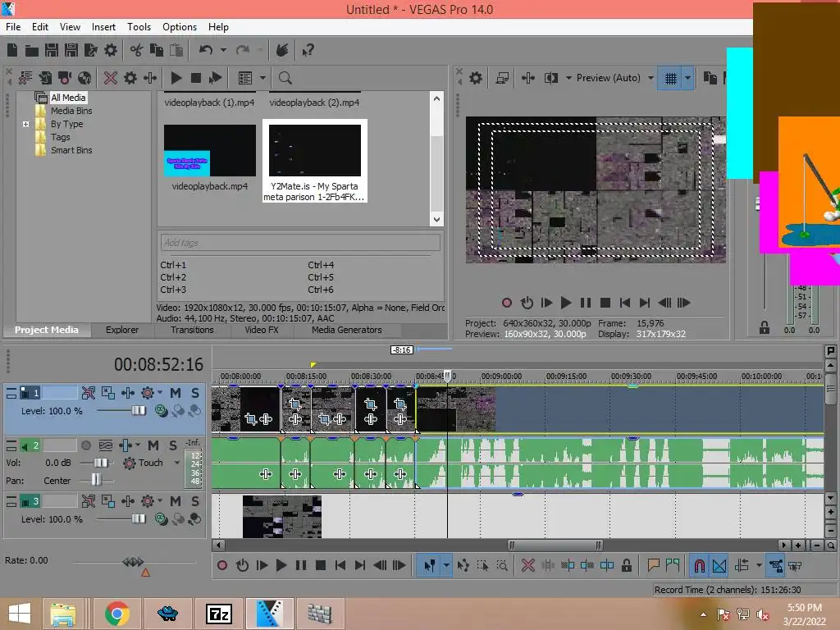Viewport: 840px width, 630px height.
Task: Click the Cut scissors icon
Action: point(137,50)
